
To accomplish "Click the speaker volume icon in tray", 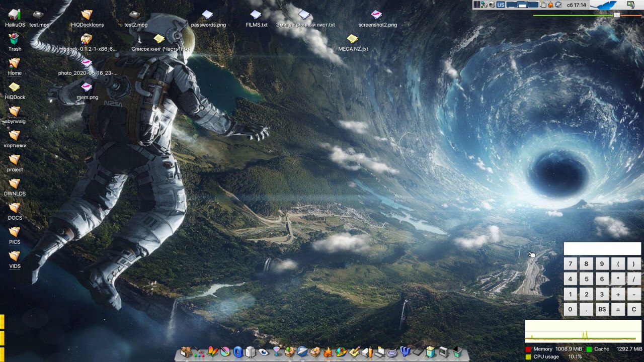I will tap(492, 5).
